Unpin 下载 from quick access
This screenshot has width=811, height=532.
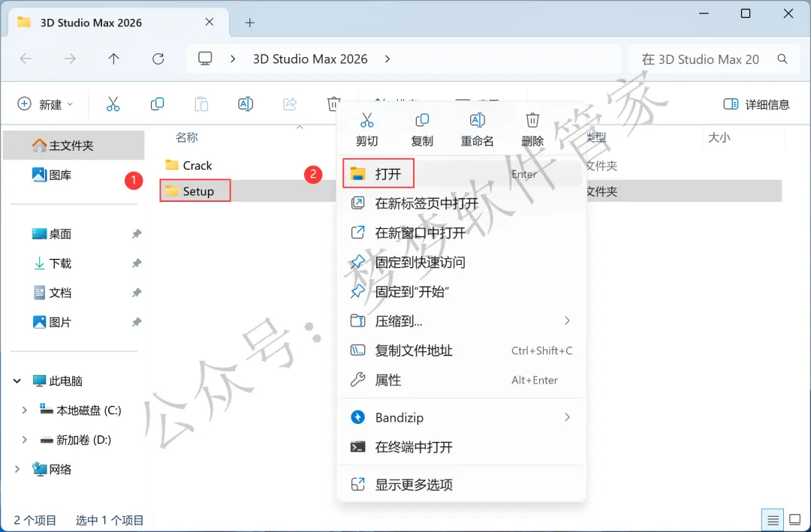(137, 263)
